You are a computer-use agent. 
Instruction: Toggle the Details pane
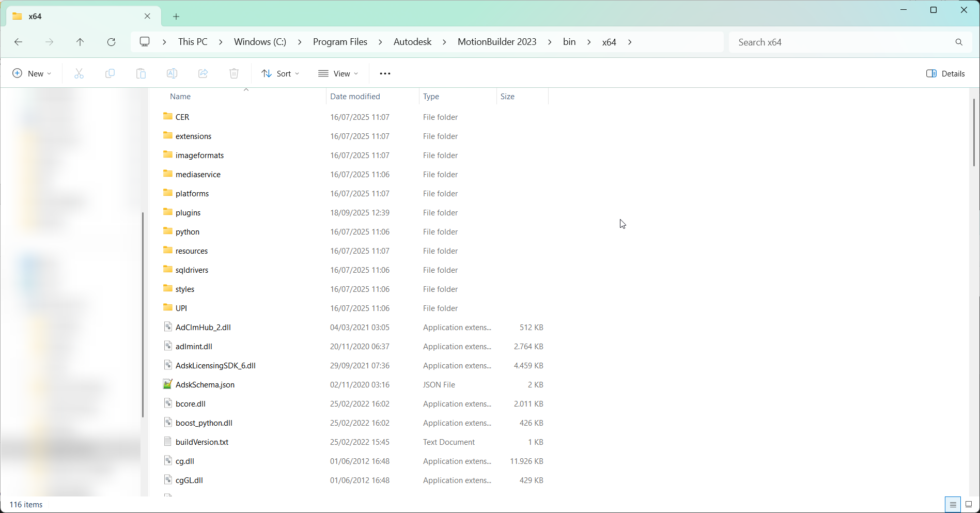coord(945,73)
